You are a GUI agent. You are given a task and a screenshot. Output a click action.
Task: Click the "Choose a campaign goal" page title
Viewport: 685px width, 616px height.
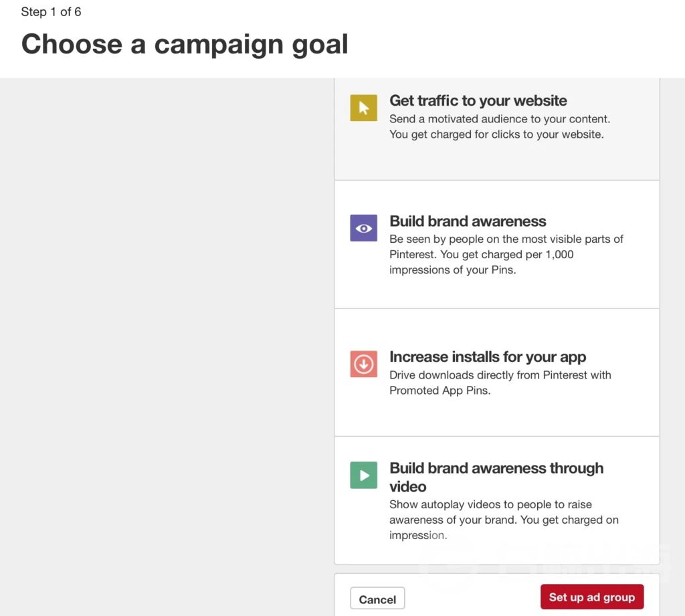[185, 44]
